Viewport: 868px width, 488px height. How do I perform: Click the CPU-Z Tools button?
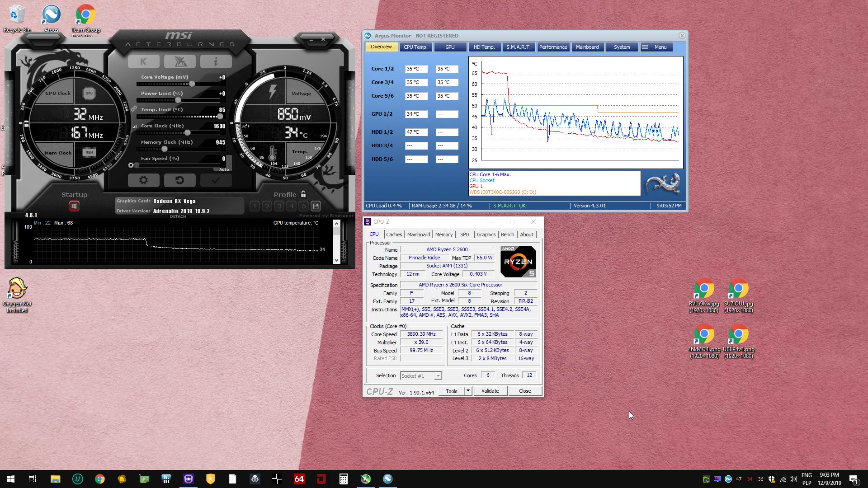coord(451,391)
